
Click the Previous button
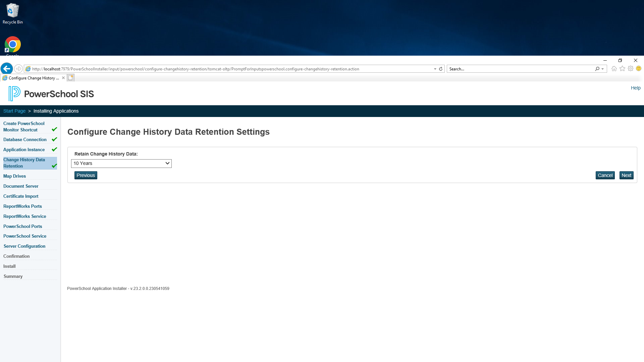[86, 175]
